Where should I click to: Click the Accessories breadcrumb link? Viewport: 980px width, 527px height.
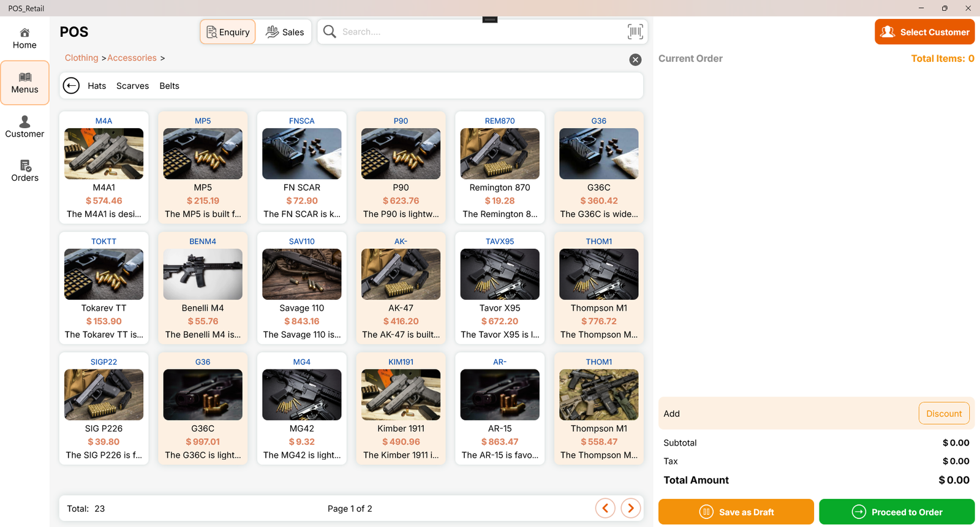pyautogui.click(x=132, y=58)
